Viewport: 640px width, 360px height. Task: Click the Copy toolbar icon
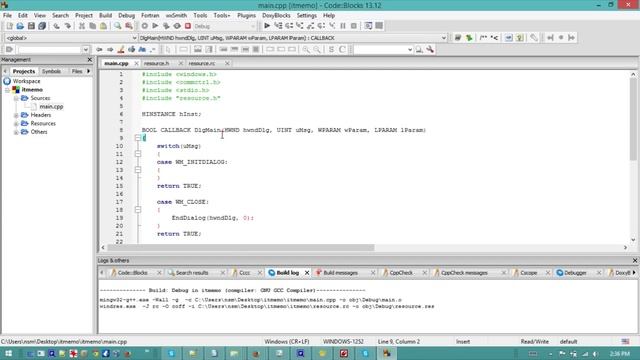tap(93, 26)
